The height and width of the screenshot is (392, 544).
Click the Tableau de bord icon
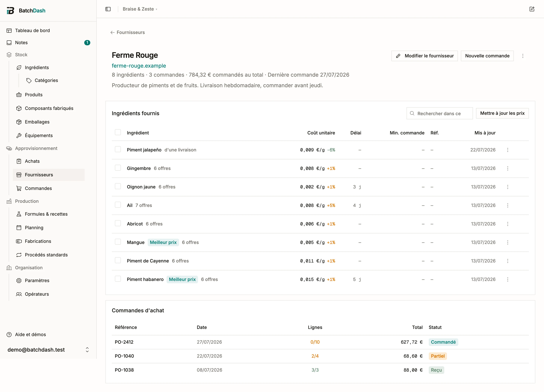point(9,30)
